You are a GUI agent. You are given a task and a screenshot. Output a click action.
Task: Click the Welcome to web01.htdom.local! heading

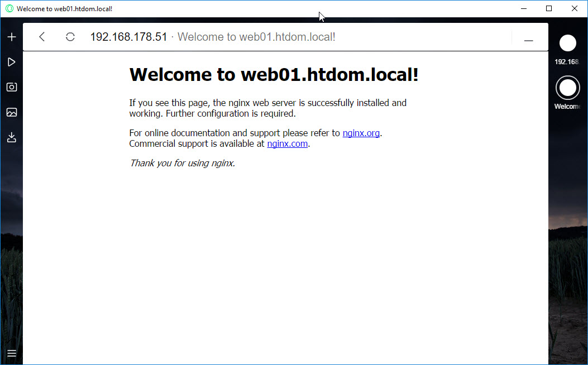coord(274,75)
